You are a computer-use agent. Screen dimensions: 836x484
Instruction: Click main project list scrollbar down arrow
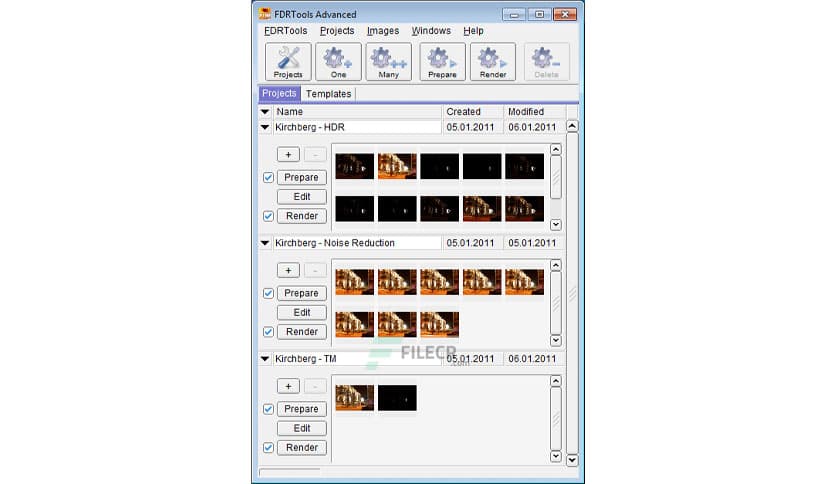point(572,459)
